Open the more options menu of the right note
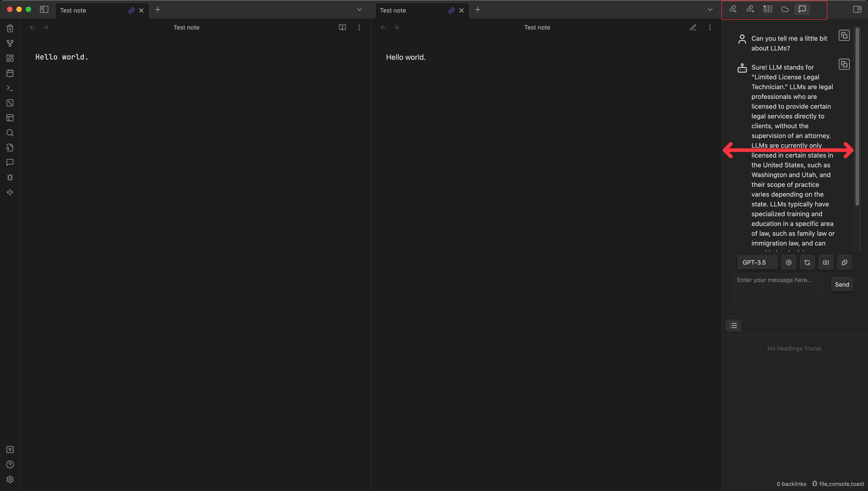This screenshot has height=491, width=868. coord(710,27)
